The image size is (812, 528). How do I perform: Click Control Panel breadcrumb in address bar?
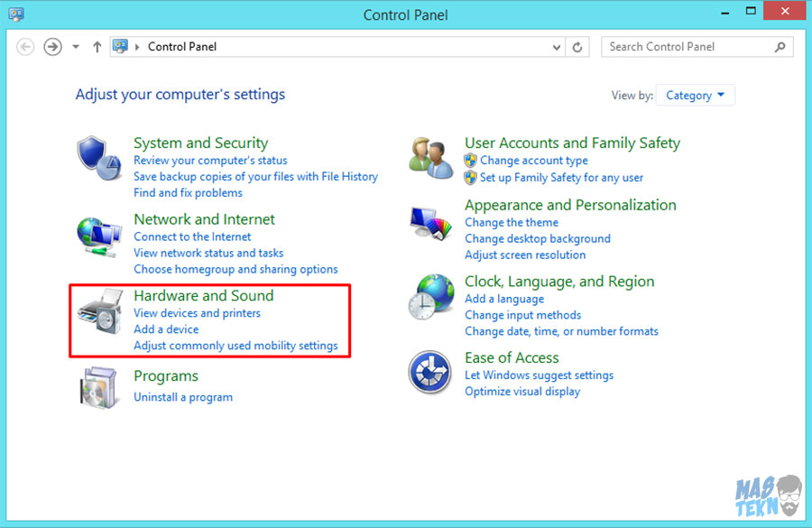pos(182,47)
